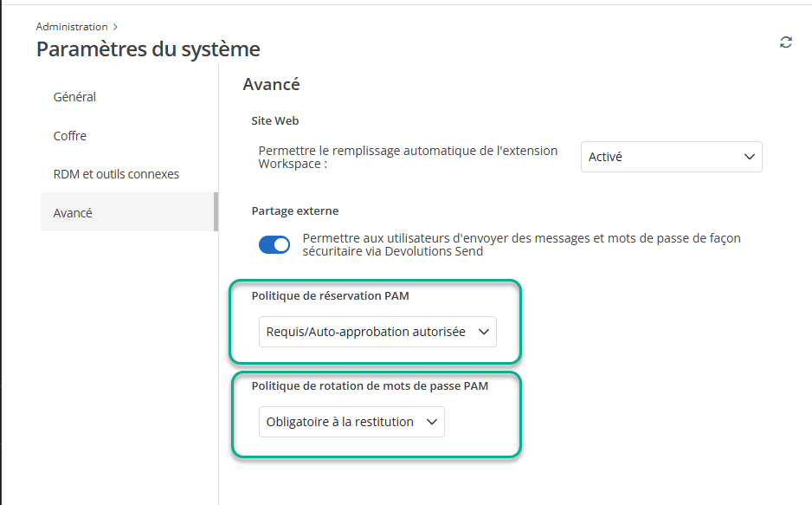Open the Coffre settings tab
The image size is (812, 505).
(x=70, y=136)
